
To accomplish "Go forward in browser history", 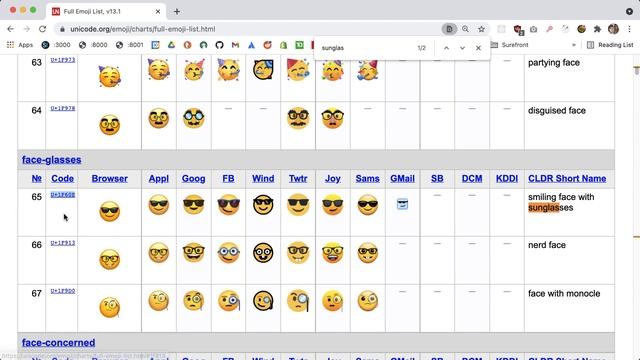I will 27,29.
